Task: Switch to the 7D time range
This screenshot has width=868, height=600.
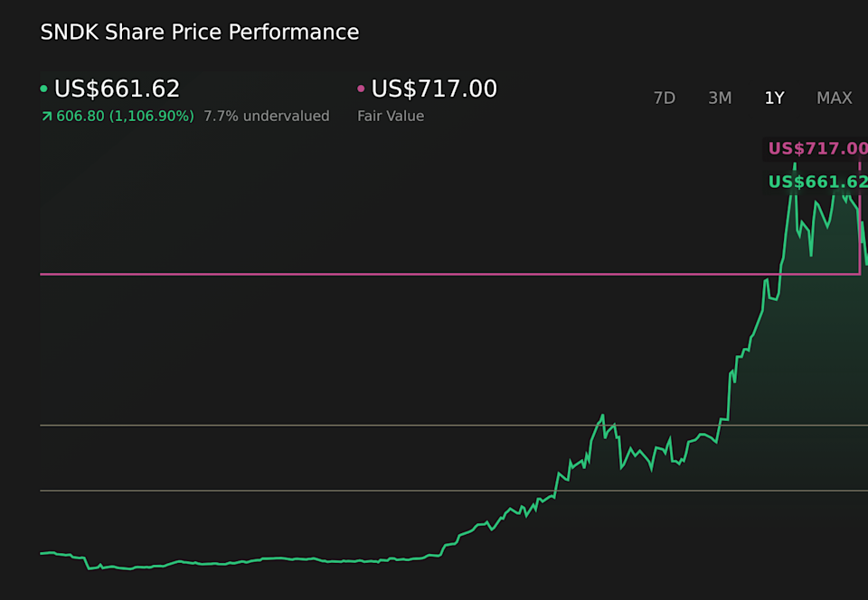Action: (665, 98)
